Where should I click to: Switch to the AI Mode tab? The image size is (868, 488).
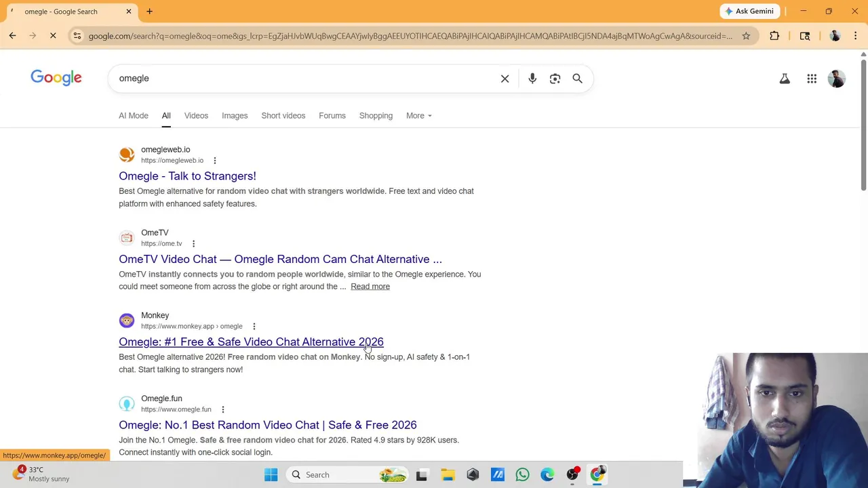(x=134, y=115)
